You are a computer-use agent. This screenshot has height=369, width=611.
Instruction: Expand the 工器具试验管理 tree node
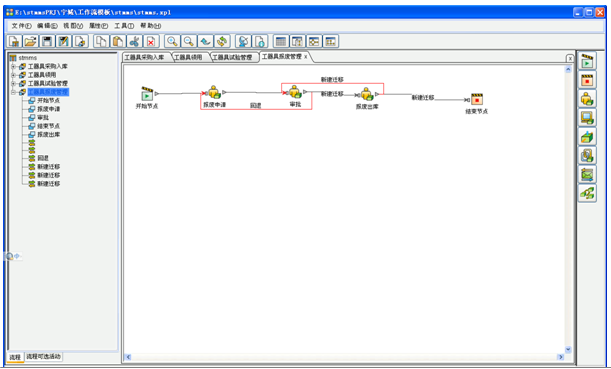[x=13, y=83]
